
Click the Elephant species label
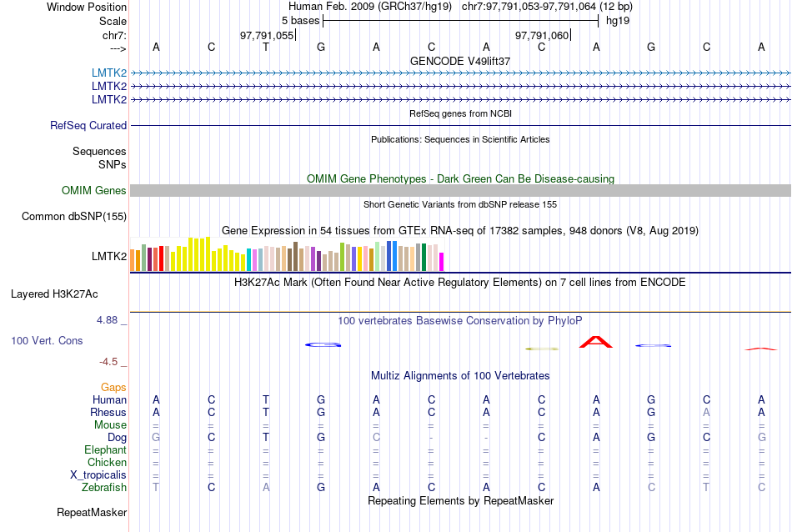point(106,449)
